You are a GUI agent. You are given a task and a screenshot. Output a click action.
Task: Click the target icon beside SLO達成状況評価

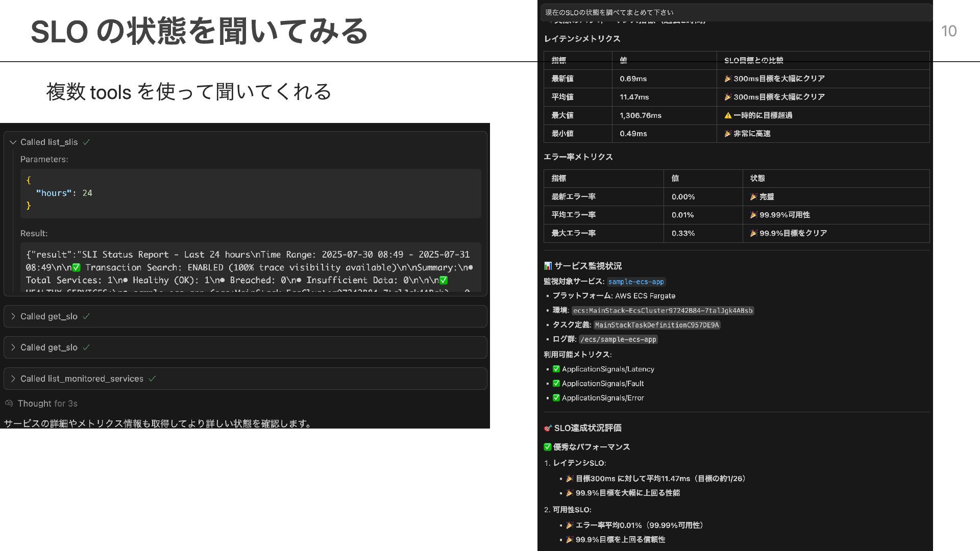coord(548,428)
